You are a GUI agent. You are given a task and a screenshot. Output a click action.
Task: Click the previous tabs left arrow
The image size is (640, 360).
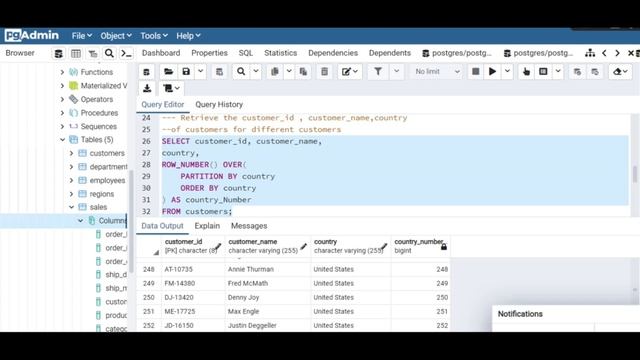click(604, 53)
